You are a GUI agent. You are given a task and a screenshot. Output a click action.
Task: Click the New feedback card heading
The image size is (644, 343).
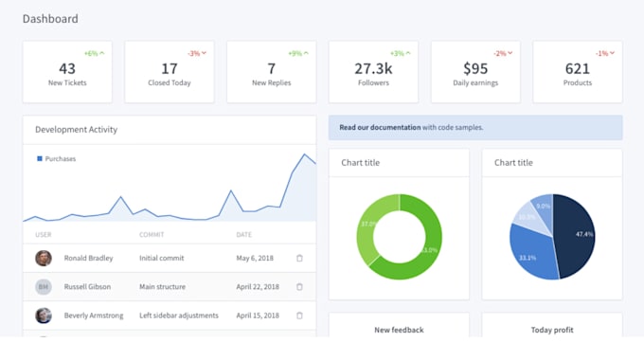[399, 330]
